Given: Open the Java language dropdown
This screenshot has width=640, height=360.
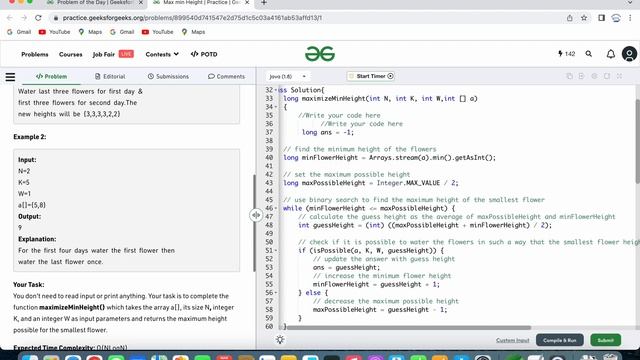Looking at the screenshot, I should click(x=287, y=76).
